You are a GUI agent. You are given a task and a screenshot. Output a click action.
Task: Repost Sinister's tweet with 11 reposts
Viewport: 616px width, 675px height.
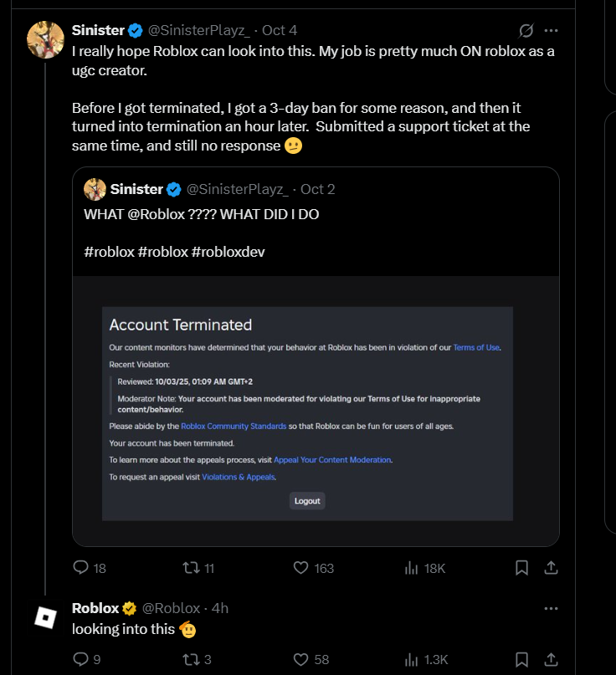(191, 568)
